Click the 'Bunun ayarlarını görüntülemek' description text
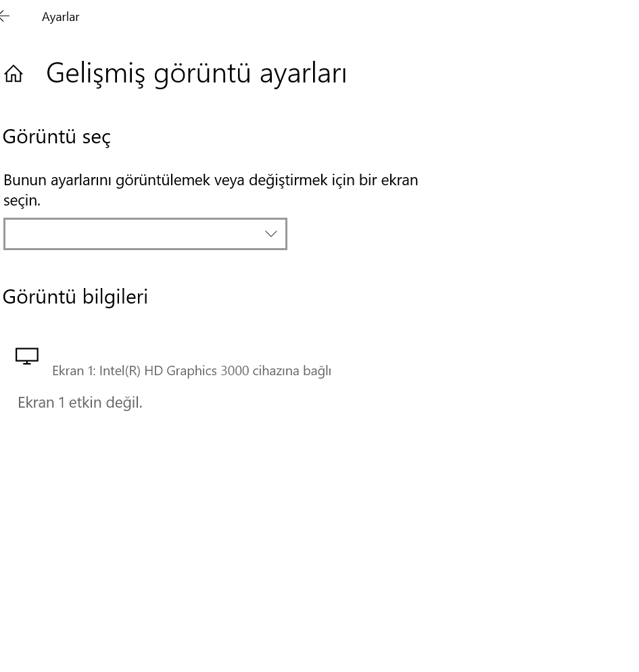639x672 pixels. [210, 180]
